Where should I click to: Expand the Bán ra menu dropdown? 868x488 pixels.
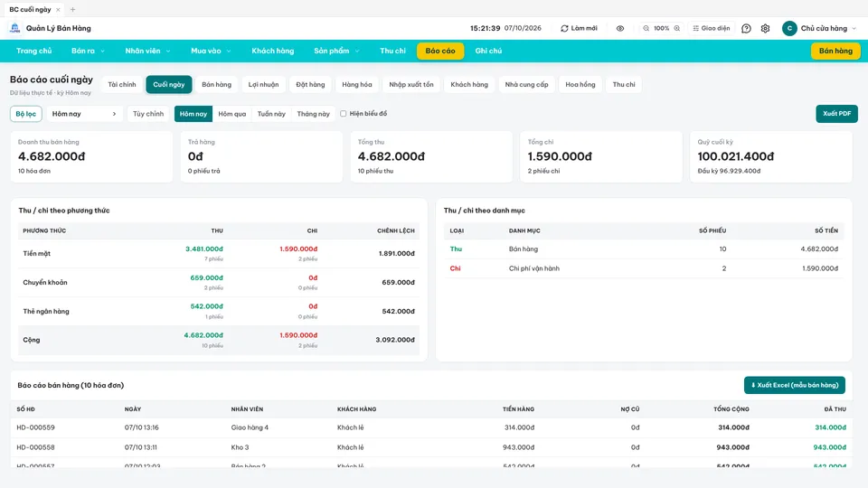coord(88,51)
